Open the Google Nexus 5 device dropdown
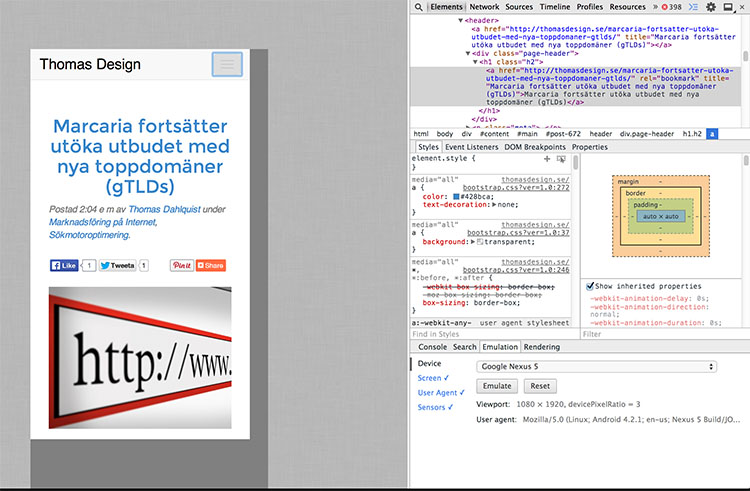 point(596,367)
